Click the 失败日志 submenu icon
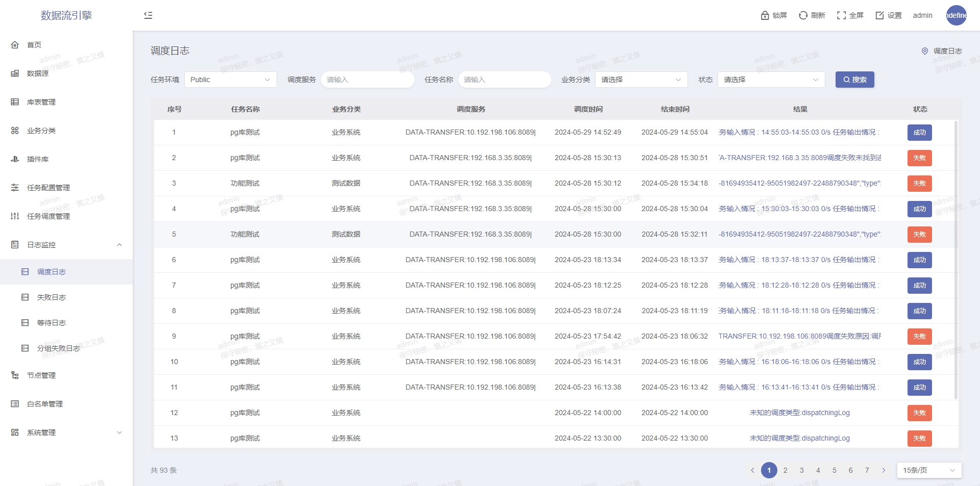 tap(25, 297)
